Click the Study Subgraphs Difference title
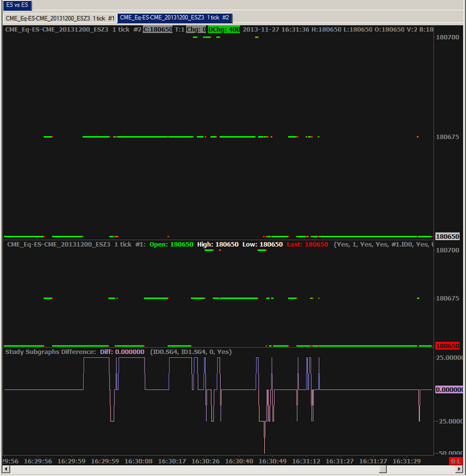 point(51,352)
